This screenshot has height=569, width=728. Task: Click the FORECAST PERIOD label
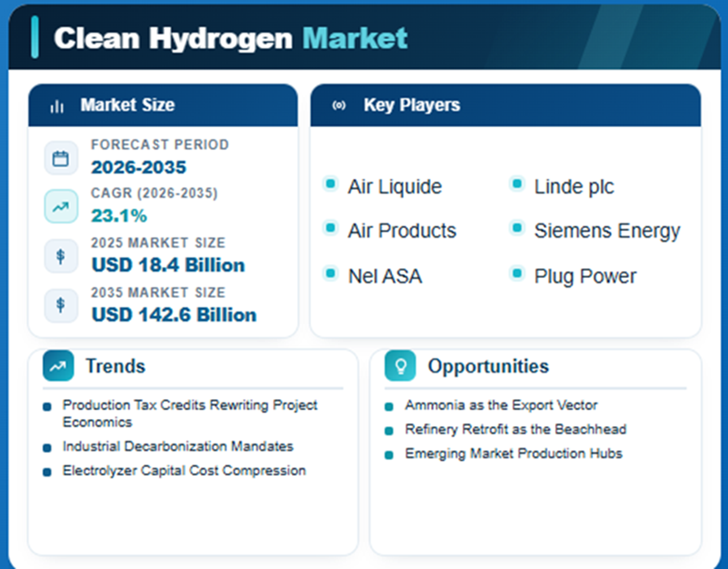point(160,145)
